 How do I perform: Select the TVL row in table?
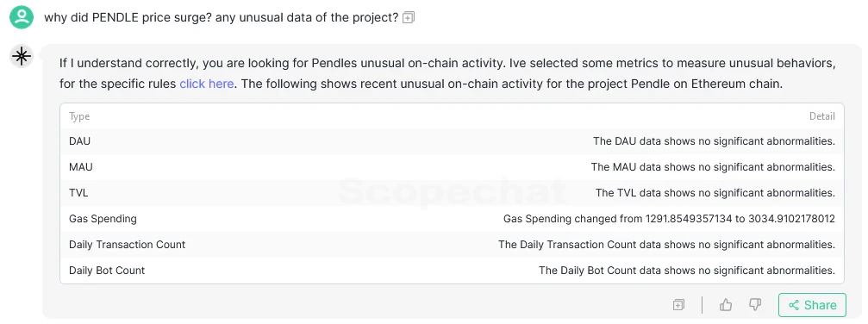[x=452, y=193]
